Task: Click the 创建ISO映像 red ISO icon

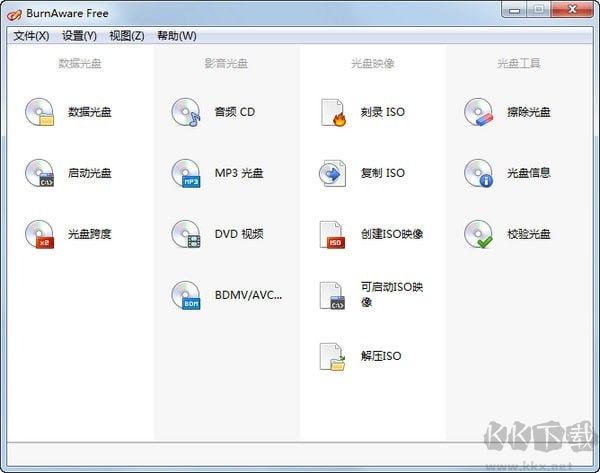Action: pos(332,235)
